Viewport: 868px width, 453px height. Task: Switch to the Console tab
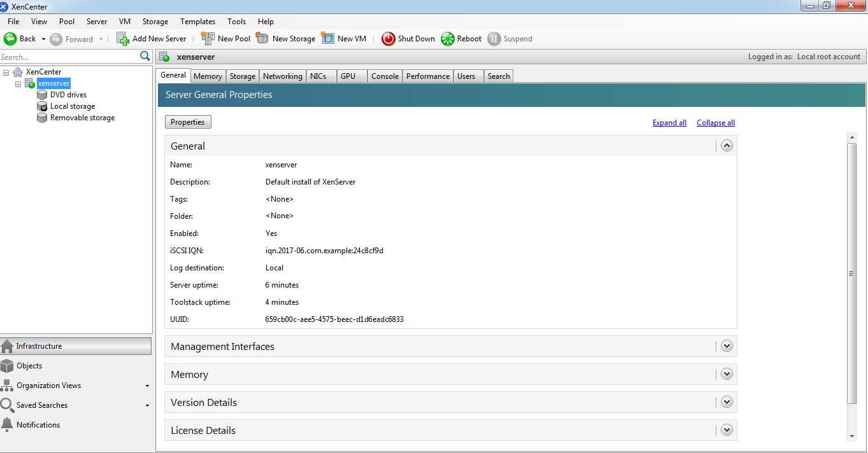pos(385,76)
